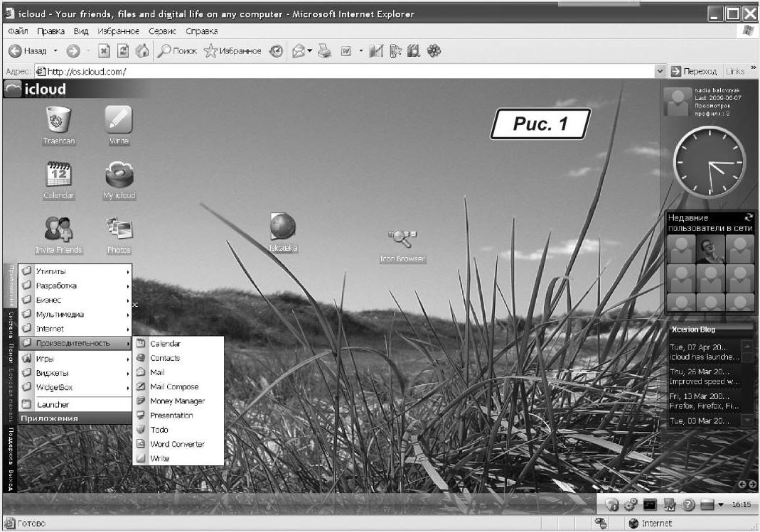This screenshot has width=760, height=532.
Task: Expand the Мультимедиа submenu
Action: click(75, 315)
